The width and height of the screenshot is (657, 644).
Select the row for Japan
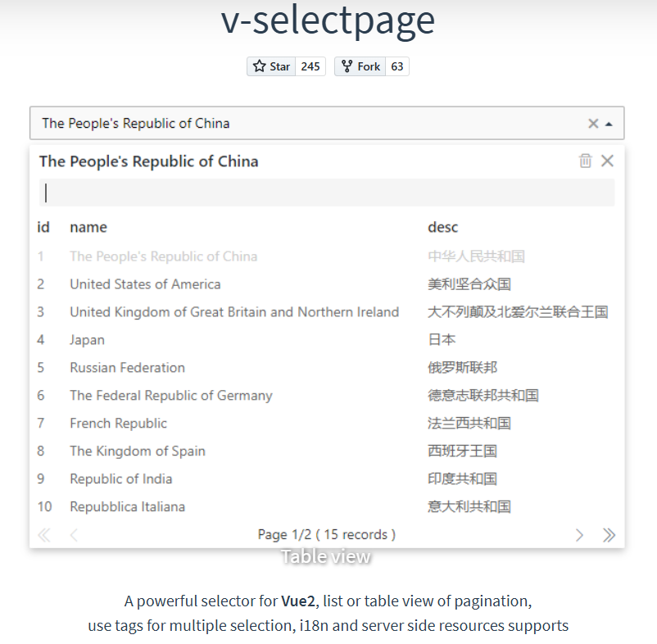(87, 339)
